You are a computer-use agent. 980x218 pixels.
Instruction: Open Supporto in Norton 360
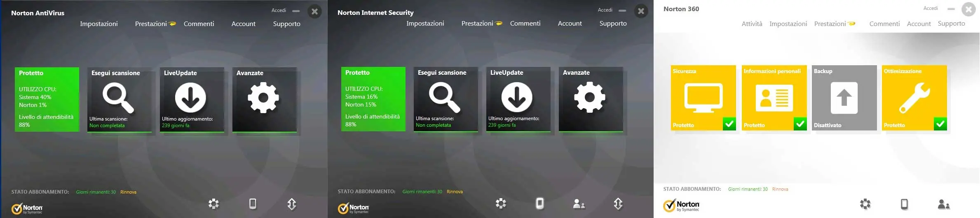(952, 24)
